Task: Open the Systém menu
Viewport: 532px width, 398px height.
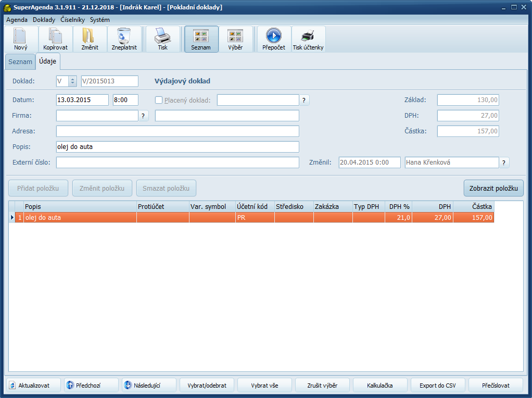Action: coord(100,20)
